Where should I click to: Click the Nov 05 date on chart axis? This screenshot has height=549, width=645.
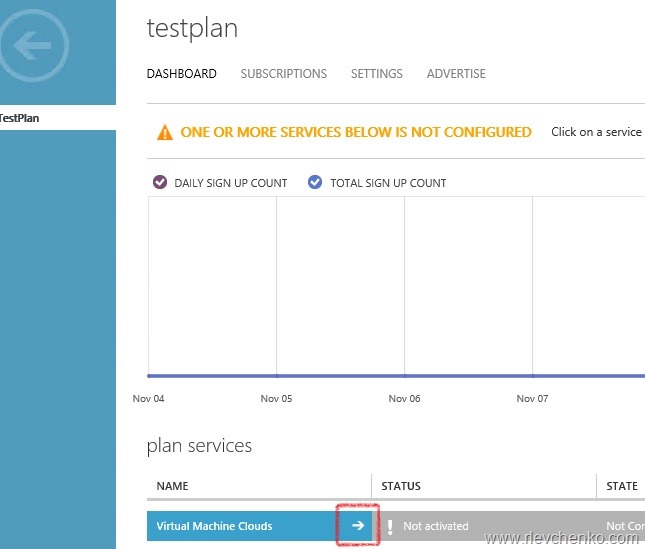click(276, 398)
